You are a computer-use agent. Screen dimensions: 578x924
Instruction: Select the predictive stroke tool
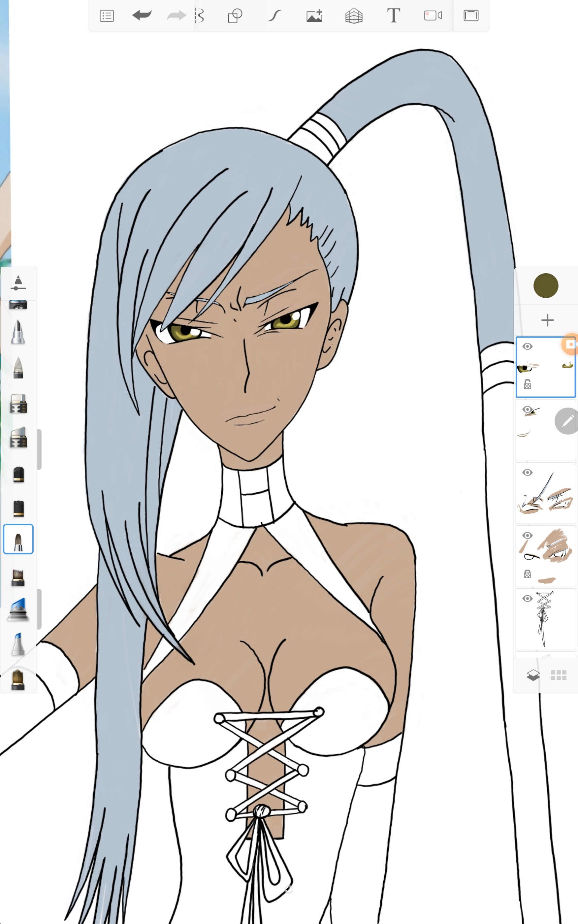(x=274, y=16)
